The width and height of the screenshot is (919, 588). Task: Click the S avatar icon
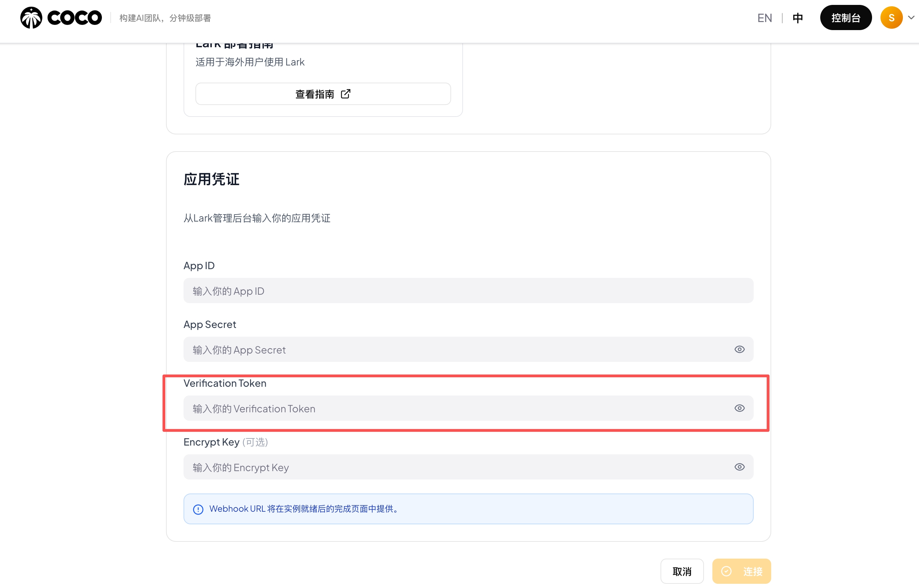coord(891,17)
